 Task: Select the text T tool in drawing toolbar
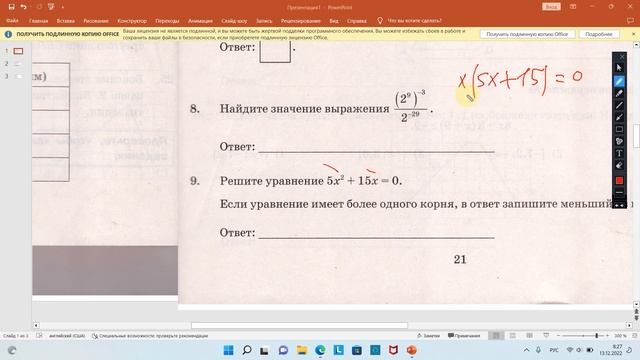tap(619, 153)
